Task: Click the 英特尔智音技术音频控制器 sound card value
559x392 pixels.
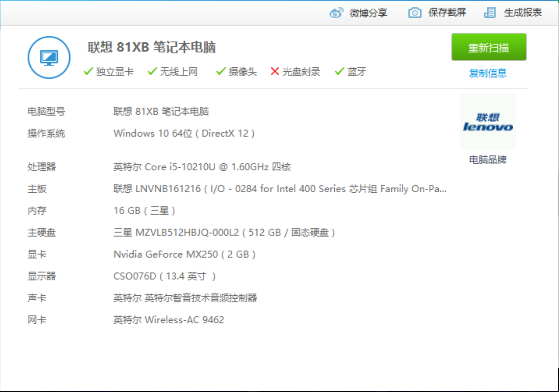Action: (185, 298)
